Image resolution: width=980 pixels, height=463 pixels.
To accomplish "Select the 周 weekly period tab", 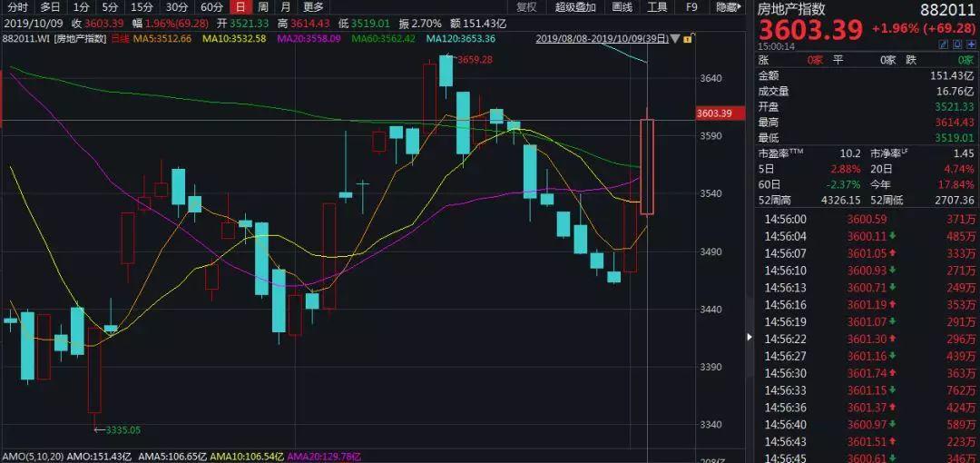I will (x=263, y=7).
